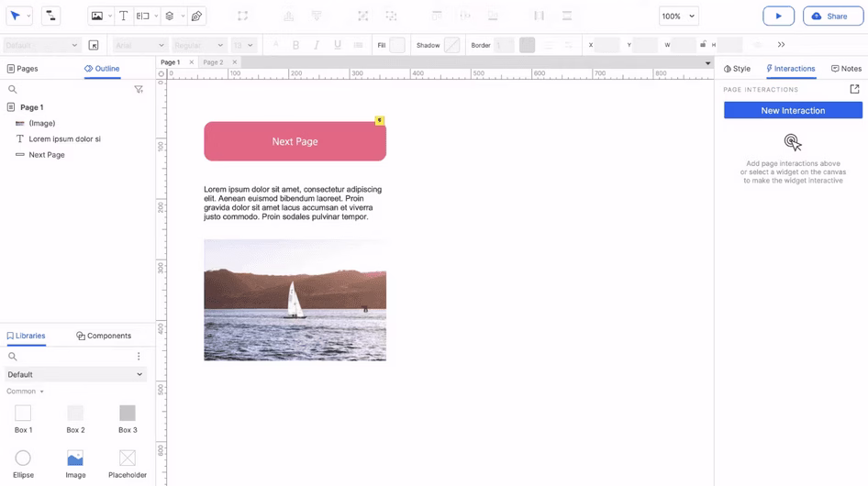Expand the layers tool dropdown
868x486 pixels.
[x=182, y=17]
